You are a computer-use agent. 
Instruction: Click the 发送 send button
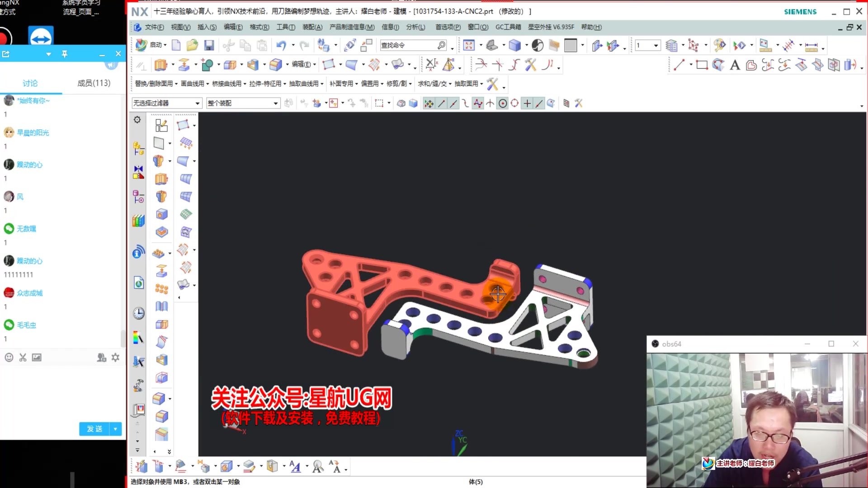click(x=94, y=429)
